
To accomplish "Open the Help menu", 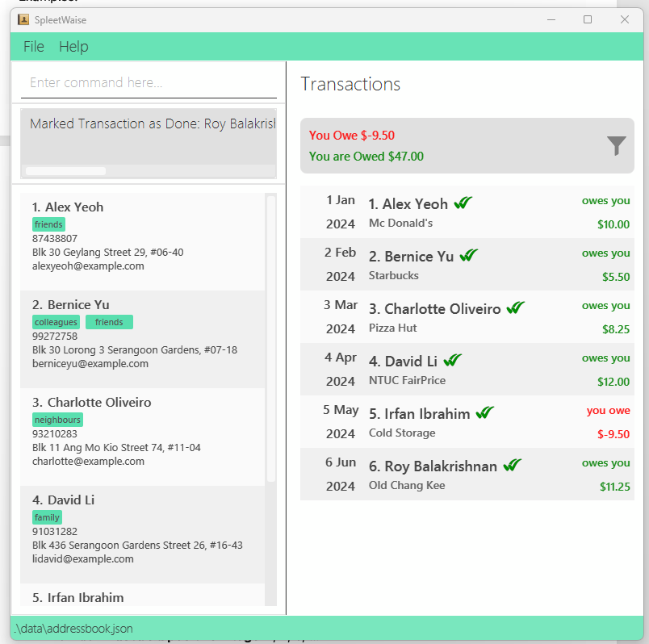I will [x=73, y=46].
